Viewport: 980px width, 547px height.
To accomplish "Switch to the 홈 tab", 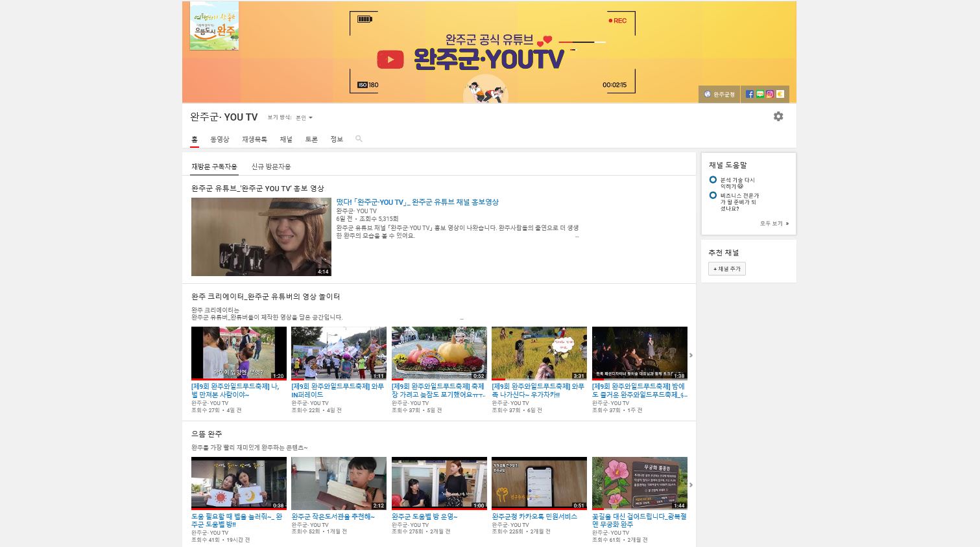I will pyautogui.click(x=195, y=139).
